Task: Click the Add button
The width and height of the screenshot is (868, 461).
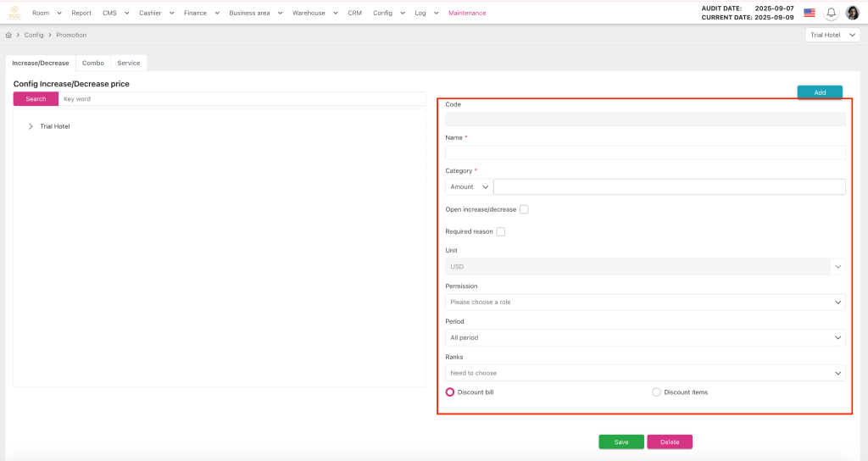Action: click(x=820, y=92)
